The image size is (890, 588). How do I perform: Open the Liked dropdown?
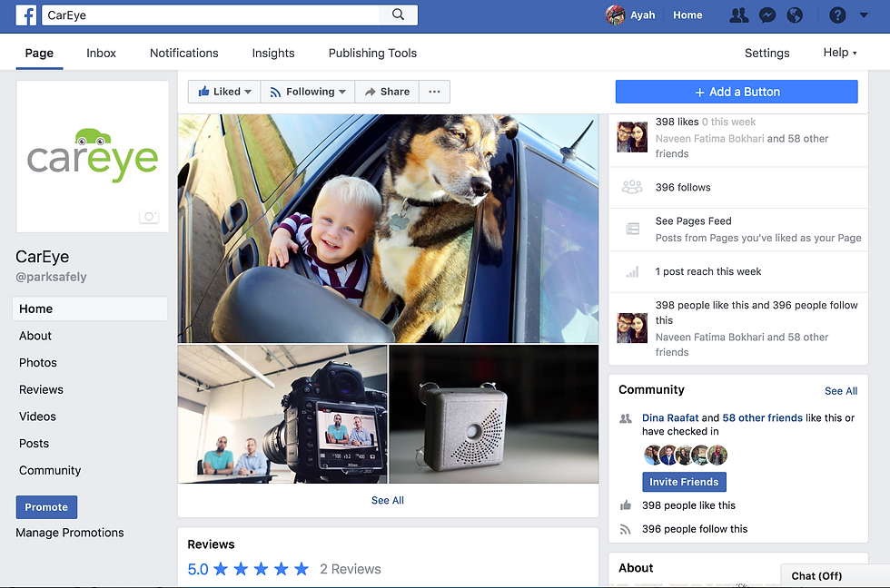pos(225,92)
